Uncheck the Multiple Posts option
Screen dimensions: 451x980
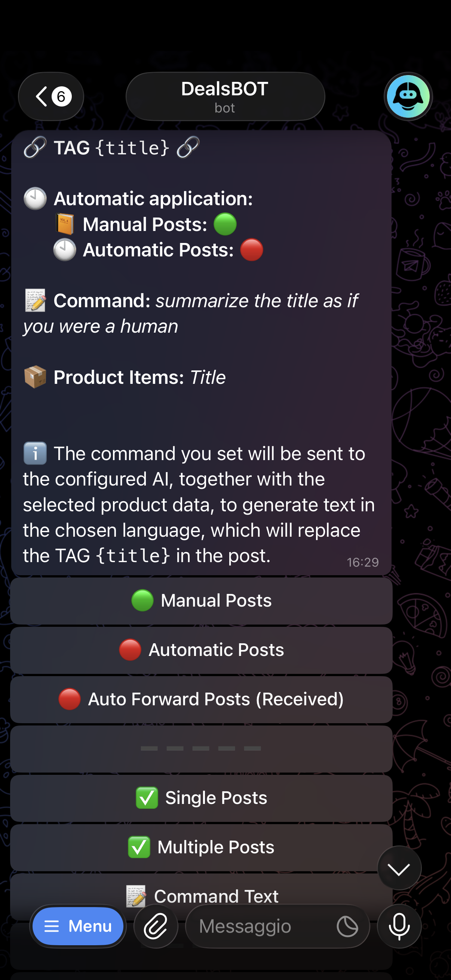coord(201,847)
